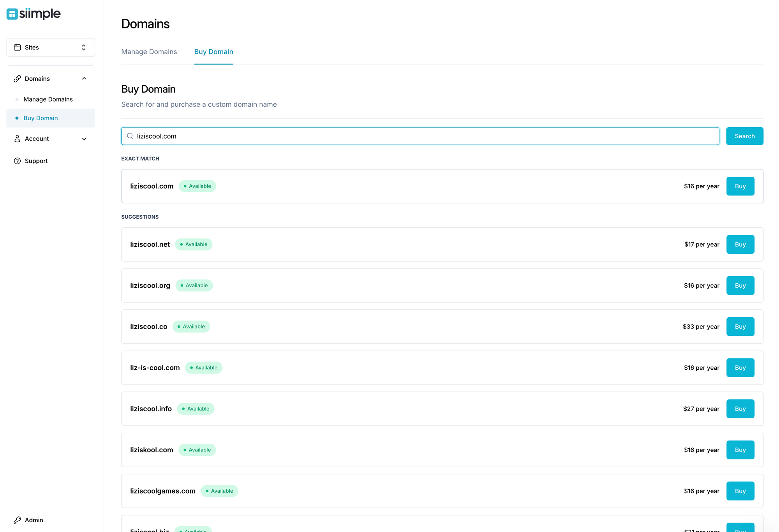The width and height of the screenshot is (779, 532).
Task: Click Available badge for liziscool.com
Action: pyautogui.click(x=197, y=186)
